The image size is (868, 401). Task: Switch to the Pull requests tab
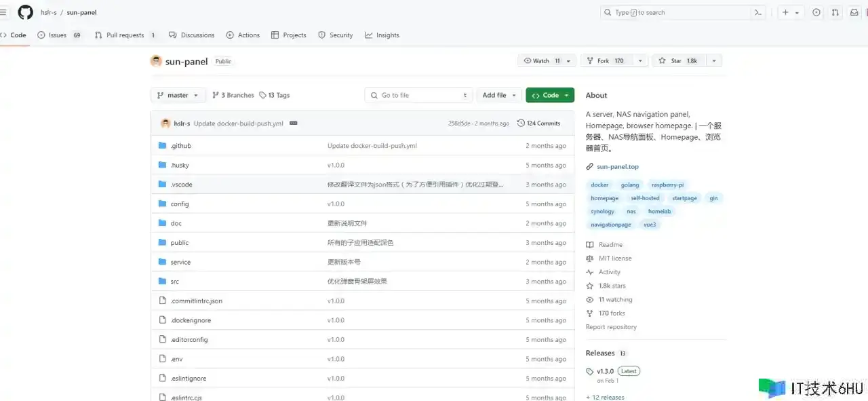click(x=126, y=35)
